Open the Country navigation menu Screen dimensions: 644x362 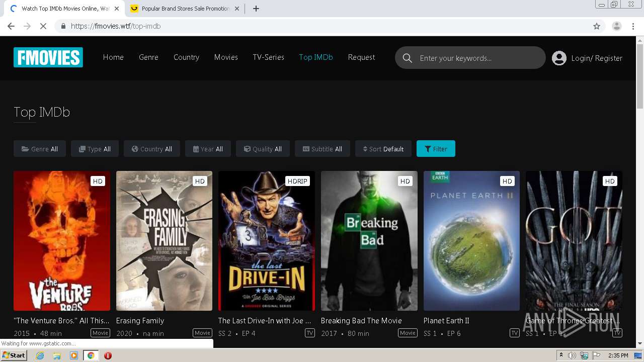click(186, 57)
